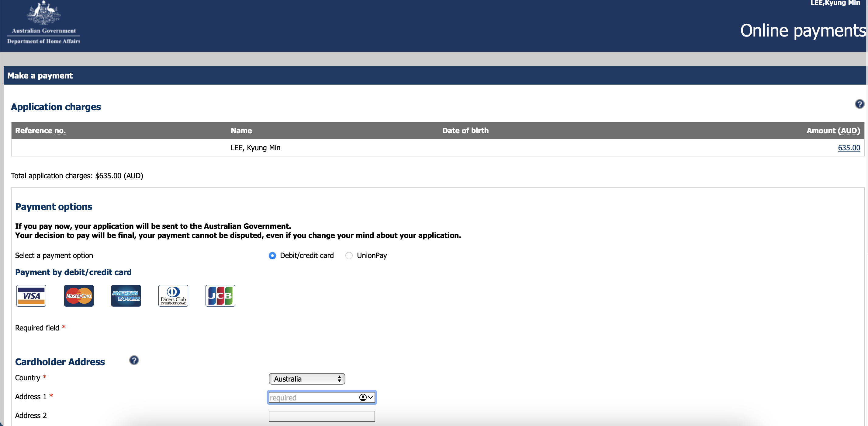Click the Australian Government crest logo

point(44,13)
